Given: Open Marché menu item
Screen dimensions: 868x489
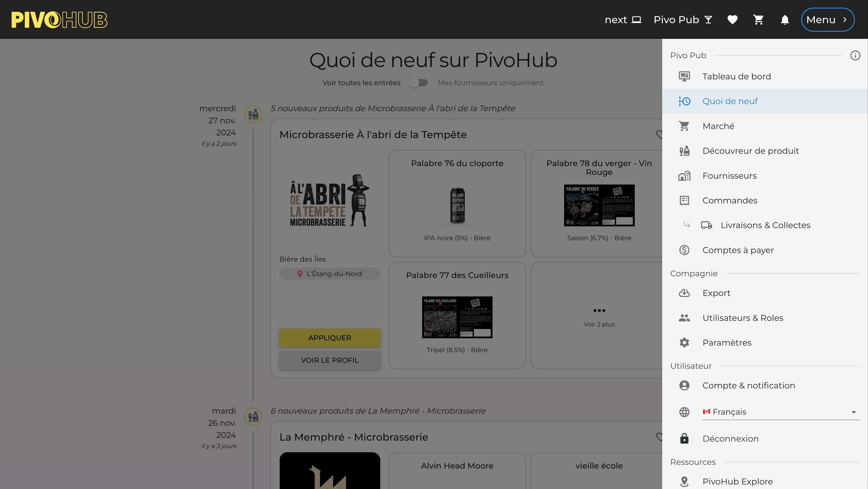Looking at the screenshot, I should tap(718, 126).
